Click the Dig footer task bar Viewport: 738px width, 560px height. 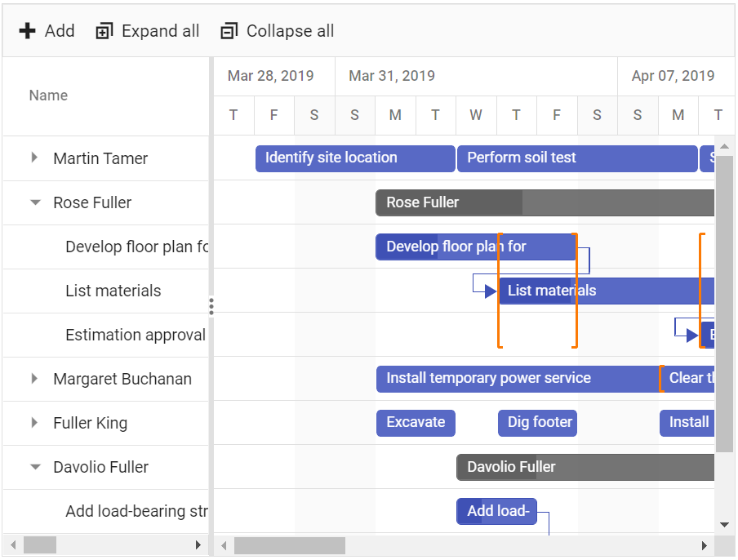[x=537, y=423]
